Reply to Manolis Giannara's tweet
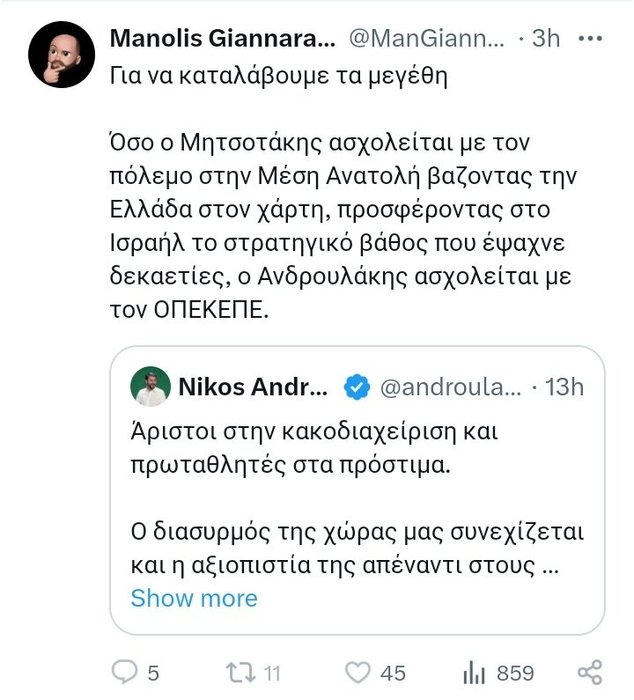 [x=124, y=672]
